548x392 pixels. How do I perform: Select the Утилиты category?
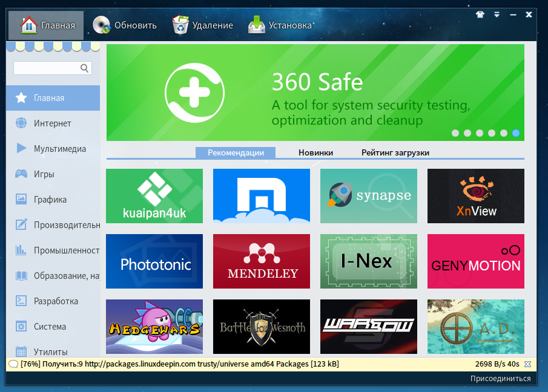53,350
